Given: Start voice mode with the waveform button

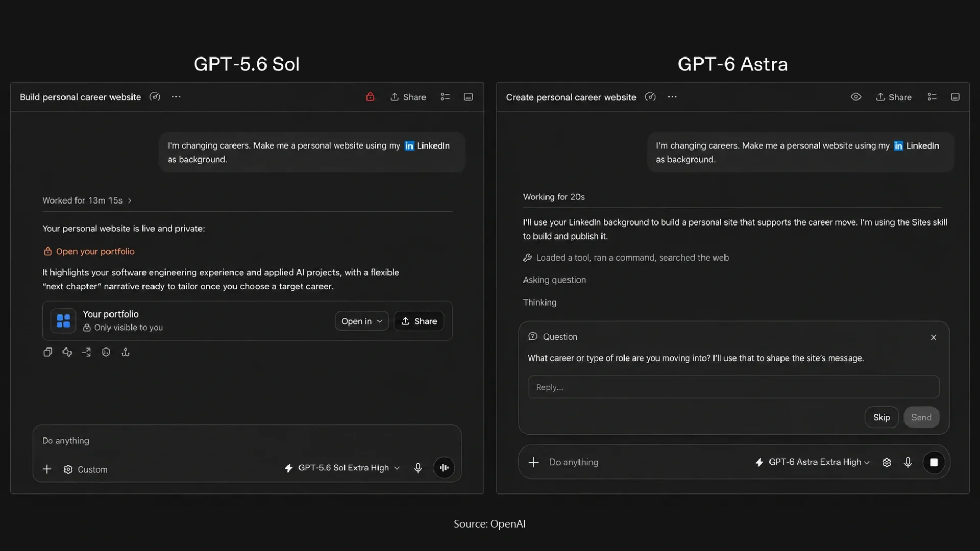Looking at the screenshot, I should (444, 467).
